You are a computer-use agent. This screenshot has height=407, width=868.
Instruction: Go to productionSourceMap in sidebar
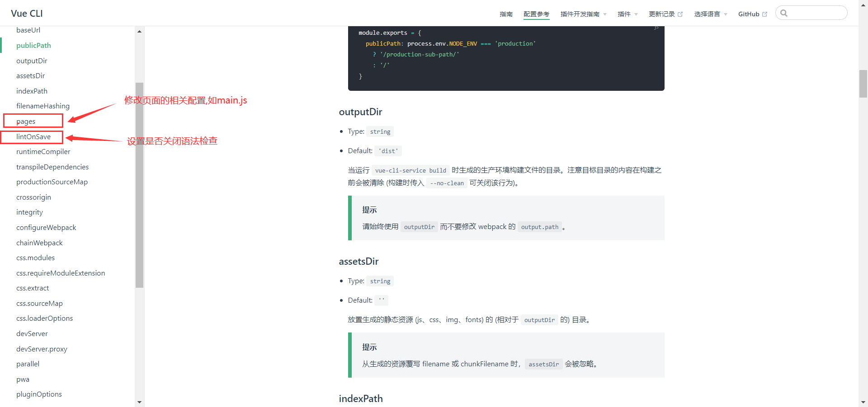click(x=52, y=182)
